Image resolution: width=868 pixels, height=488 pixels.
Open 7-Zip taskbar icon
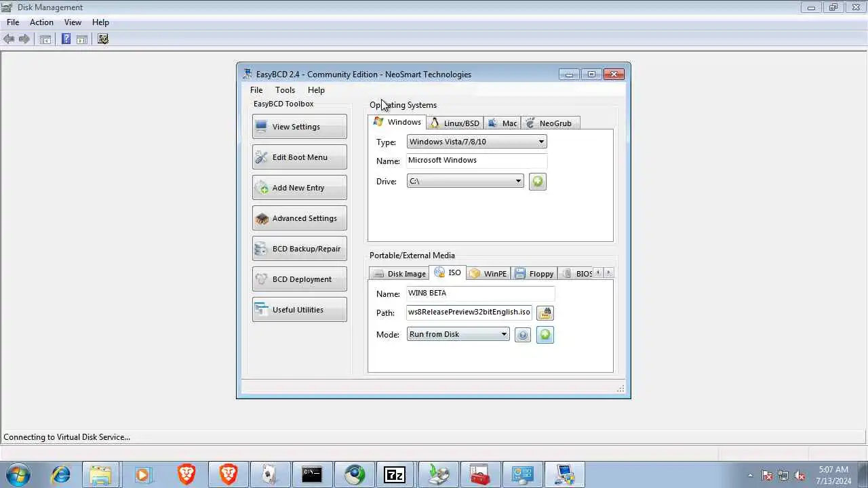(395, 475)
